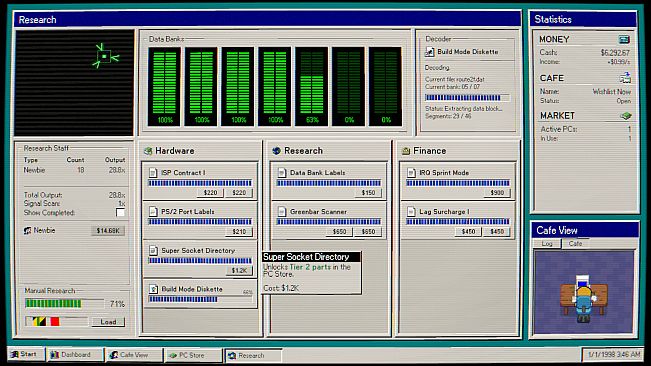Click "Current file: route21.dat" text
The height and width of the screenshot is (366, 651).
tap(455, 79)
